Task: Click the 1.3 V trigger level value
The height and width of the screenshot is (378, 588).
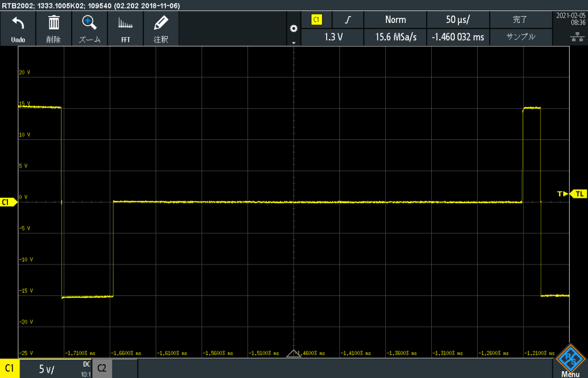Action: tap(333, 37)
